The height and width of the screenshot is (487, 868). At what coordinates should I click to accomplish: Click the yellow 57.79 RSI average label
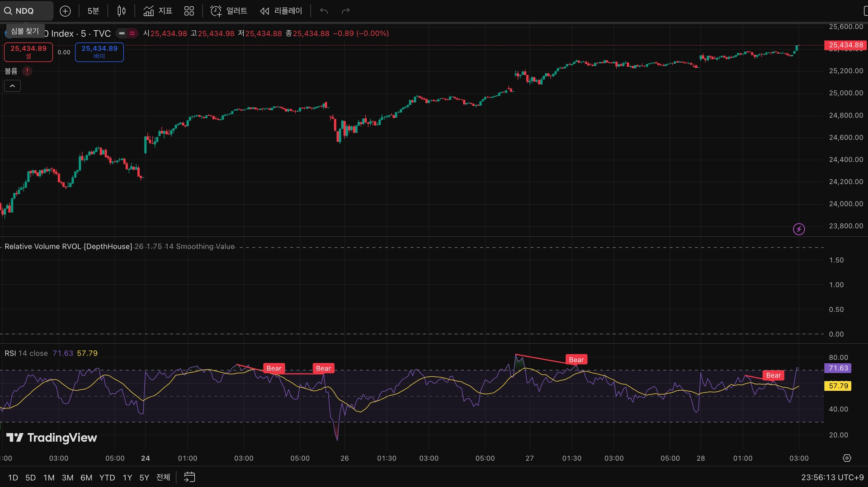pyautogui.click(x=838, y=386)
